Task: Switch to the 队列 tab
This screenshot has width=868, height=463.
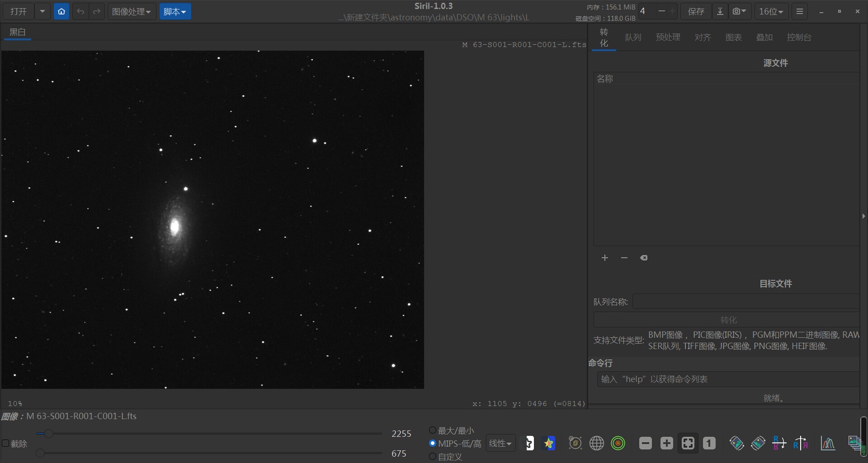Action: 633,38
